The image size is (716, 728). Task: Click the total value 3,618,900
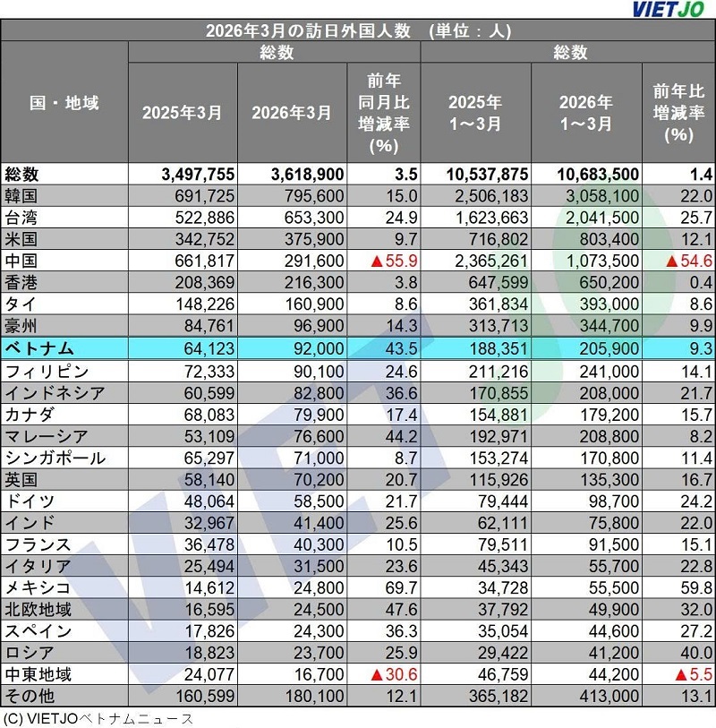292,175
